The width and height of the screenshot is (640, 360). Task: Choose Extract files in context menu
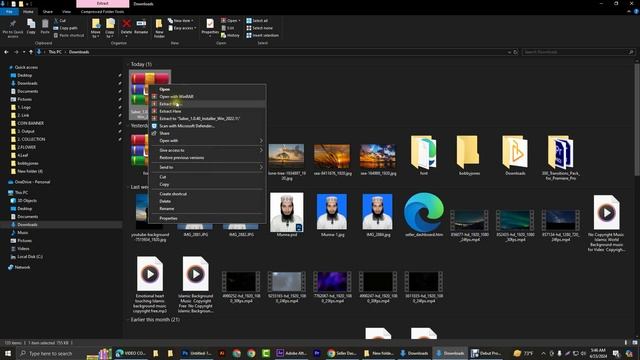(x=208, y=104)
